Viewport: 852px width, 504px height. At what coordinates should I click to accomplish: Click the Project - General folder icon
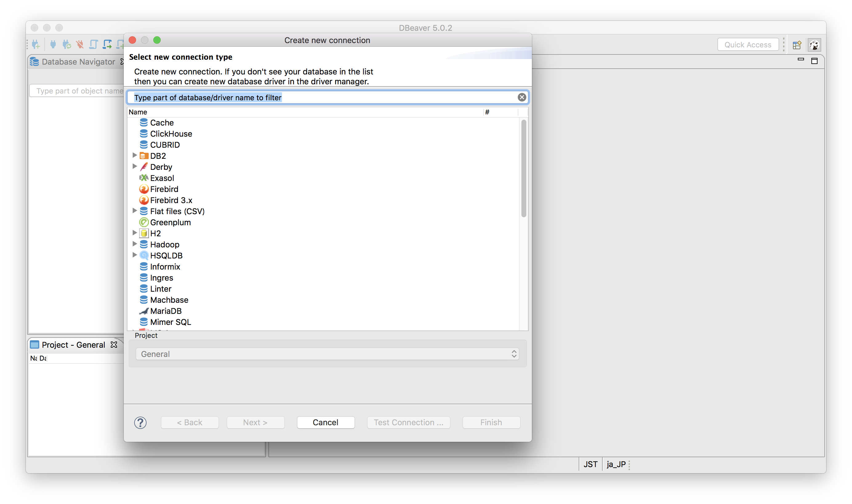coord(34,344)
